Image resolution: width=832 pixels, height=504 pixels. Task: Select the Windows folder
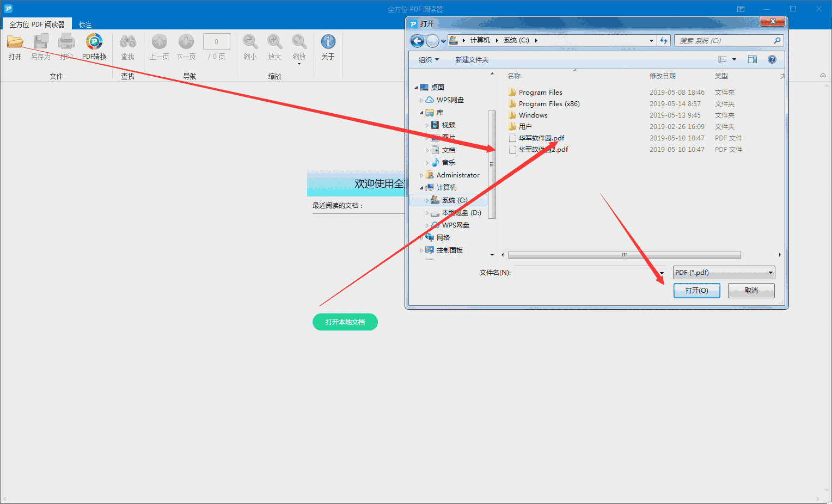click(533, 115)
